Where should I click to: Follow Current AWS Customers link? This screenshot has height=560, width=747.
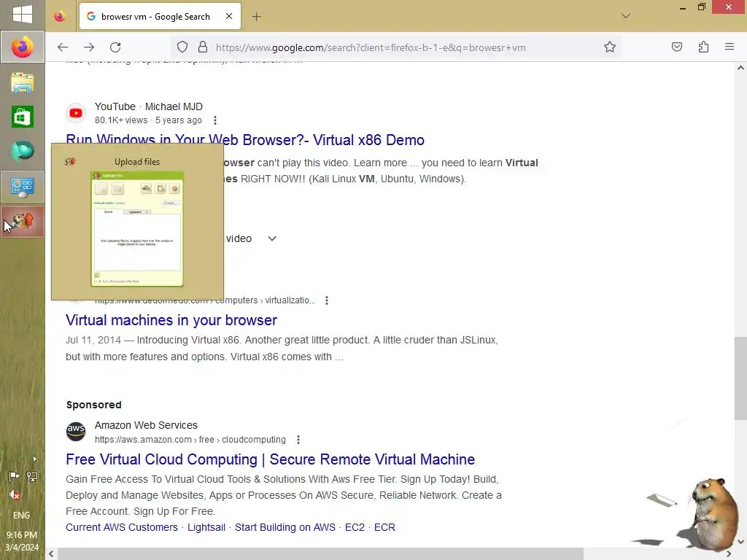pyautogui.click(x=122, y=527)
